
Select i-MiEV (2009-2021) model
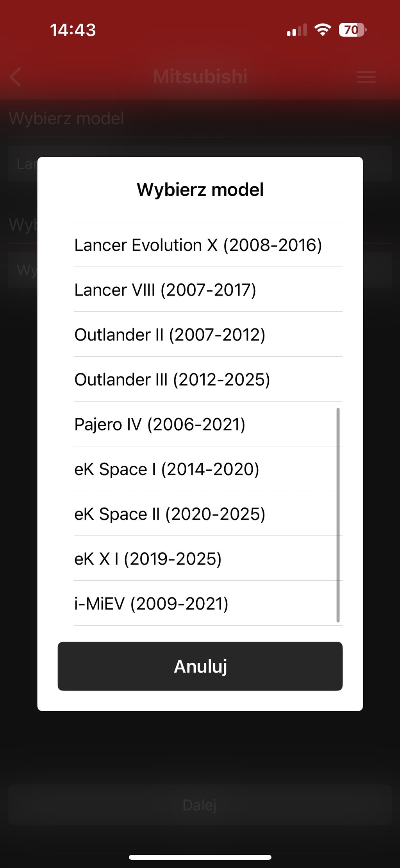click(x=208, y=603)
